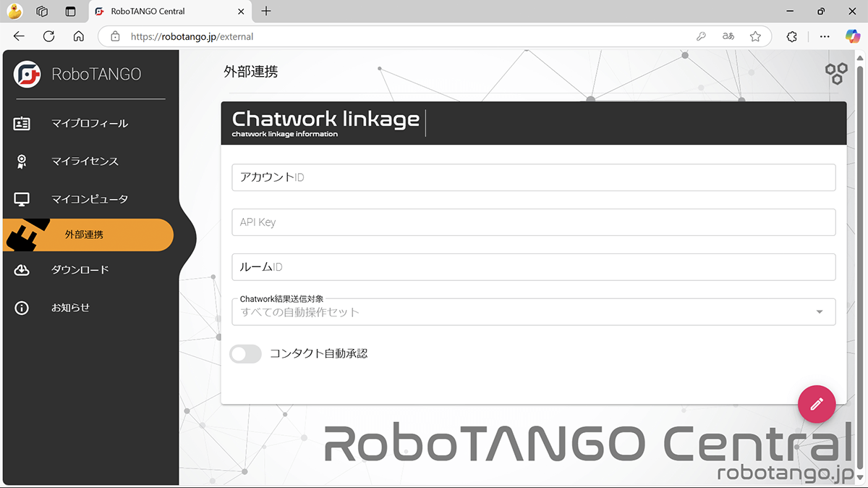
Task: Click the info circle icon for お知らせ
Action: [x=22, y=308]
